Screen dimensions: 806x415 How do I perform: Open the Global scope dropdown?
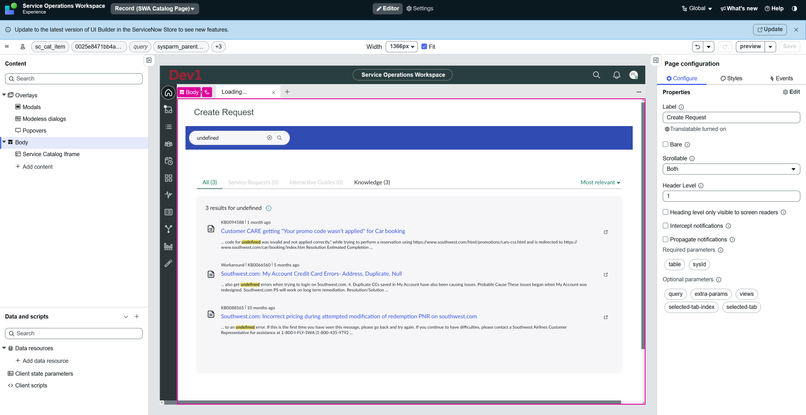(x=697, y=9)
